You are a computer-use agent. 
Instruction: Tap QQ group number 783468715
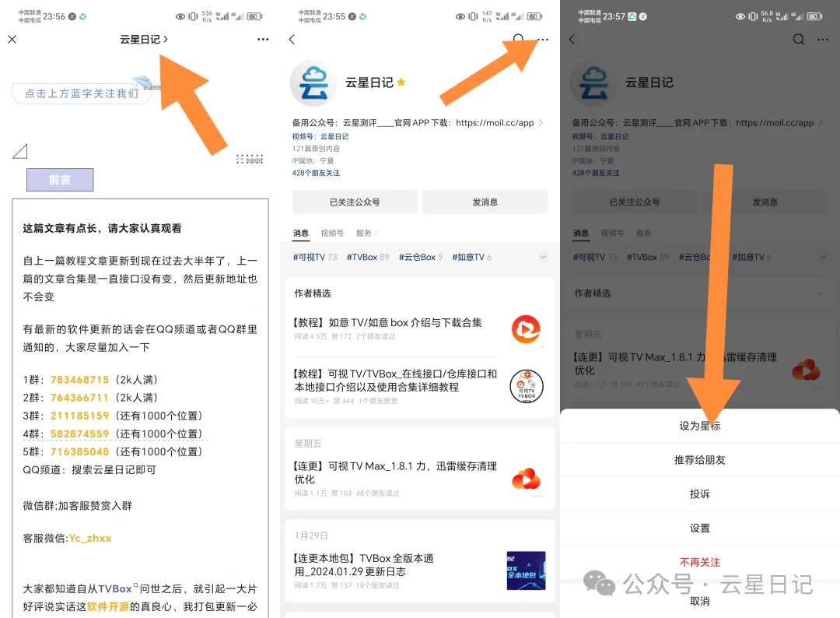point(80,380)
